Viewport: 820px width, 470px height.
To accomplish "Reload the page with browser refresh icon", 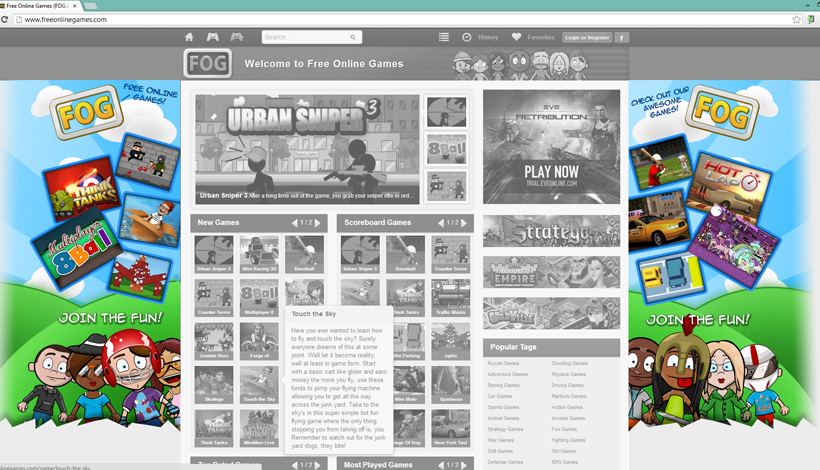I will [x=4, y=19].
